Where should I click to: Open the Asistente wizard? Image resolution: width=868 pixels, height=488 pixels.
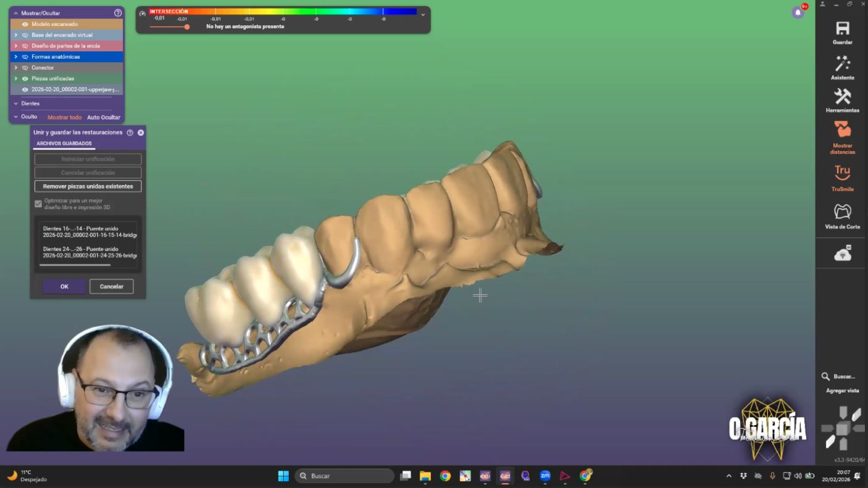[842, 64]
